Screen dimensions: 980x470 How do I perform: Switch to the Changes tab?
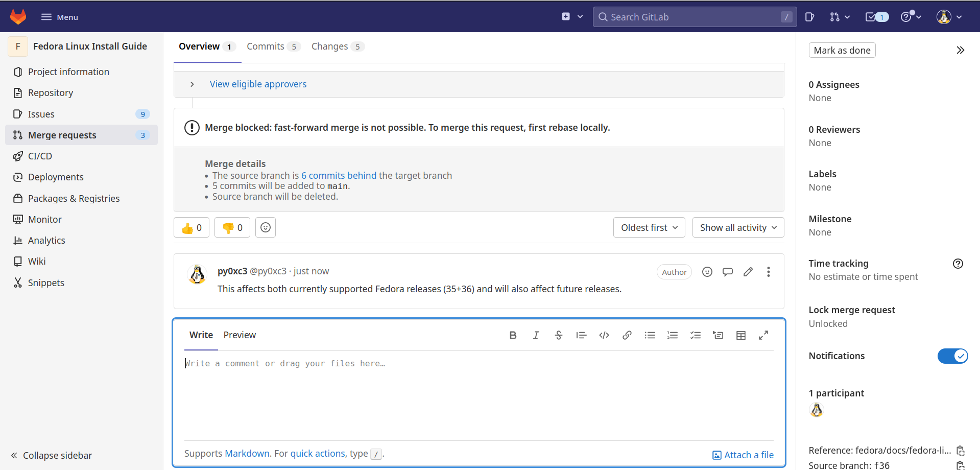[338, 46]
